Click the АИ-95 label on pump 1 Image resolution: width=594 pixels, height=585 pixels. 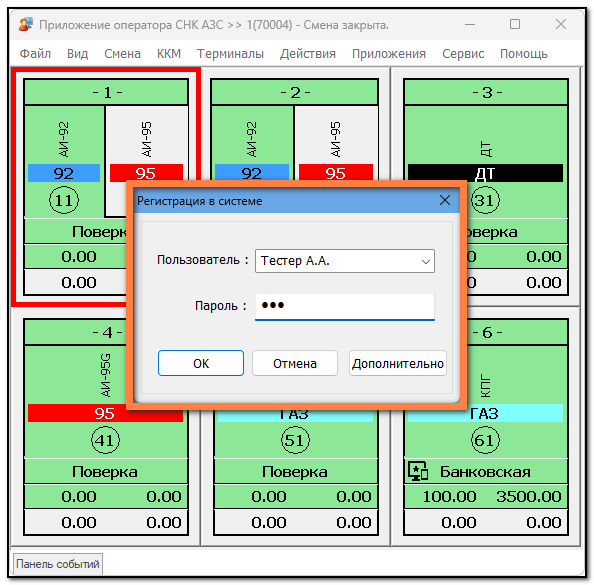click(x=146, y=139)
